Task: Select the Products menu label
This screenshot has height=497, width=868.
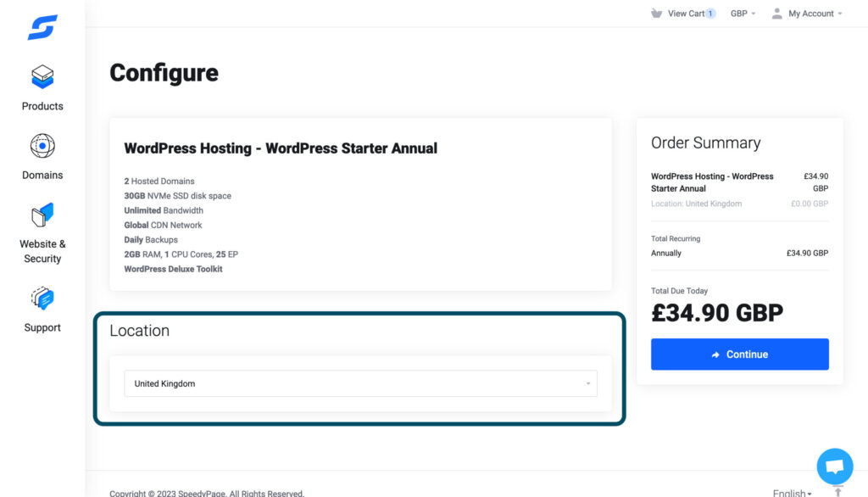Action: [x=42, y=106]
